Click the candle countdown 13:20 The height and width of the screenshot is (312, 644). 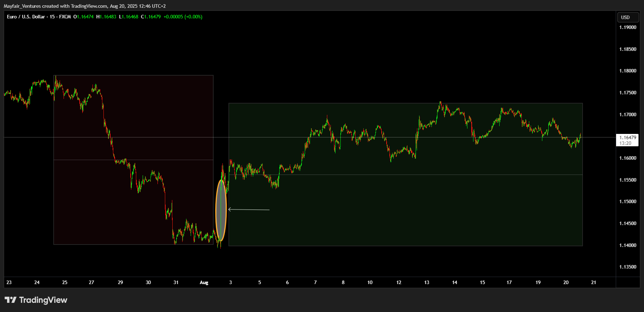point(625,143)
